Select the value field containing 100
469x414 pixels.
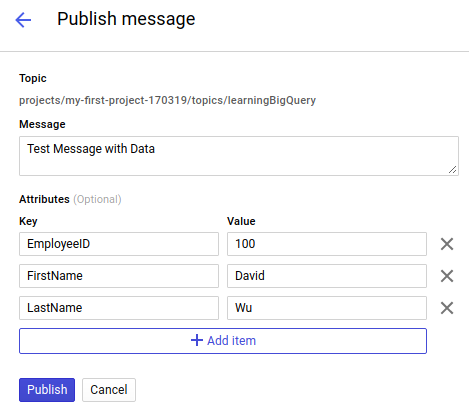tap(327, 244)
